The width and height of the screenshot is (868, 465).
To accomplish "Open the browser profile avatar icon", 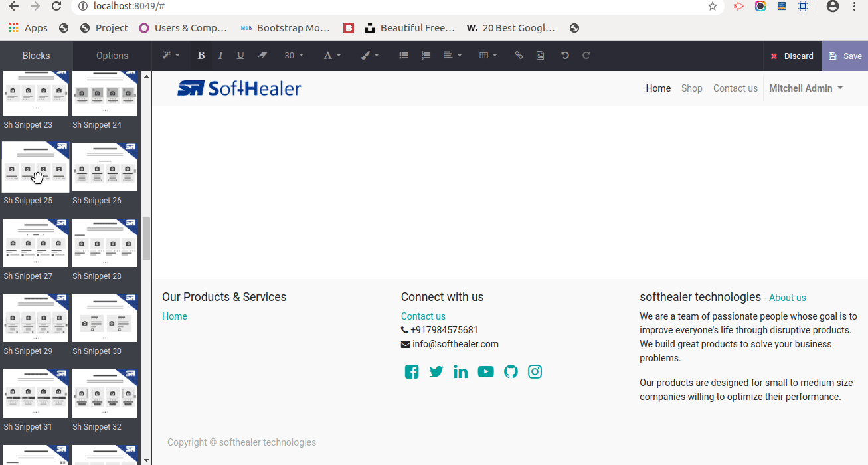I will coord(832,6).
